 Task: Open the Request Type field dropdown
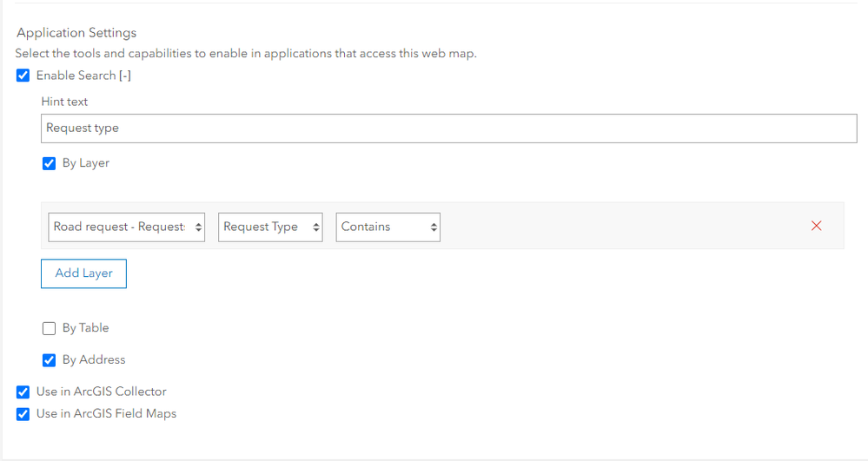click(x=270, y=227)
